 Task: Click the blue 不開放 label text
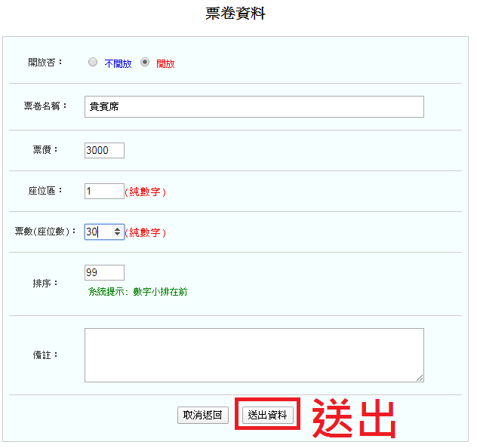coord(118,64)
